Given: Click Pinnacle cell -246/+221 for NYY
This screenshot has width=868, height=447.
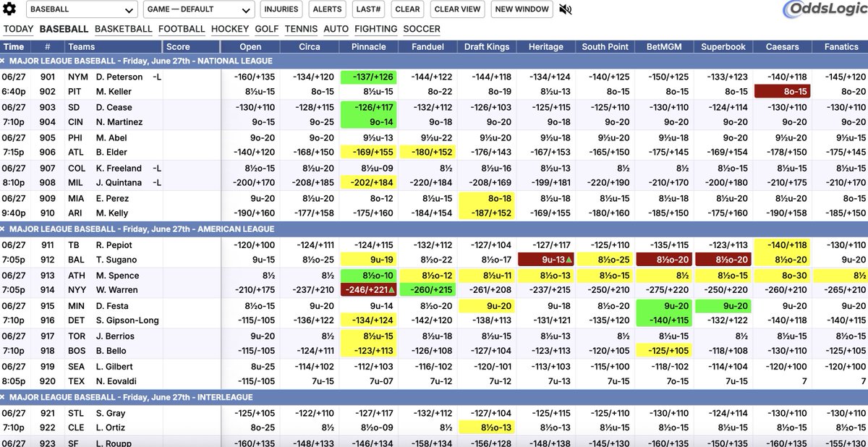Looking at the screenshot, I should (368, 290).
